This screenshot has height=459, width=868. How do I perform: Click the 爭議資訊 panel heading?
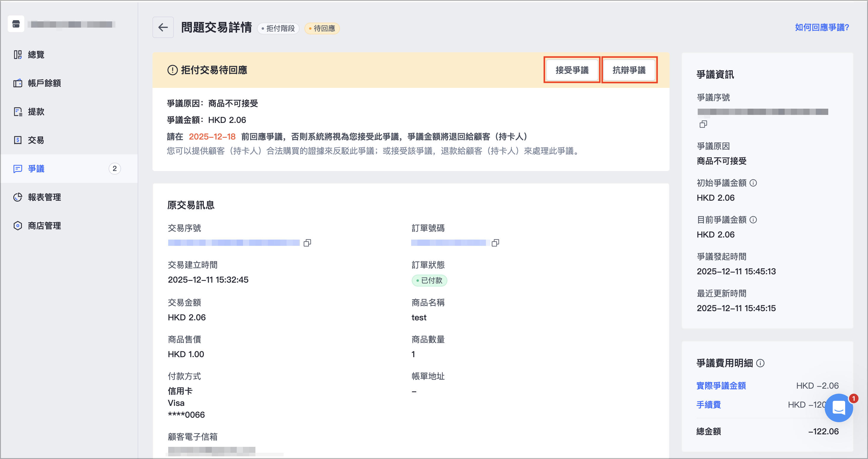[x=715, y=75]
